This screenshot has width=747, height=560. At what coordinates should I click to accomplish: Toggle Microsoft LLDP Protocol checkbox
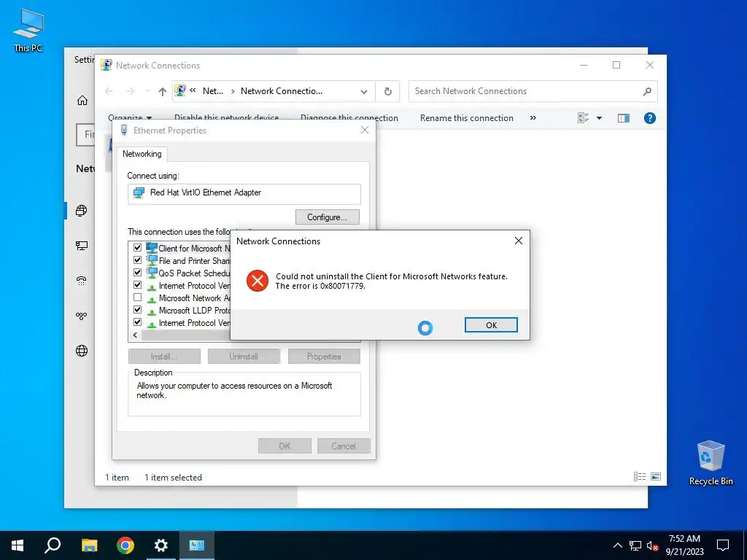138,309
